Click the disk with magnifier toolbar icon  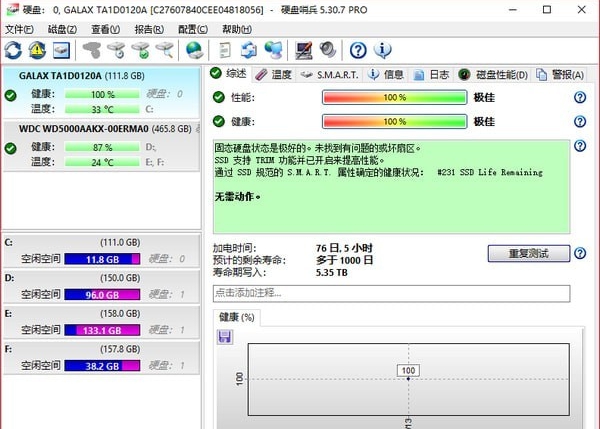point(165,50)
